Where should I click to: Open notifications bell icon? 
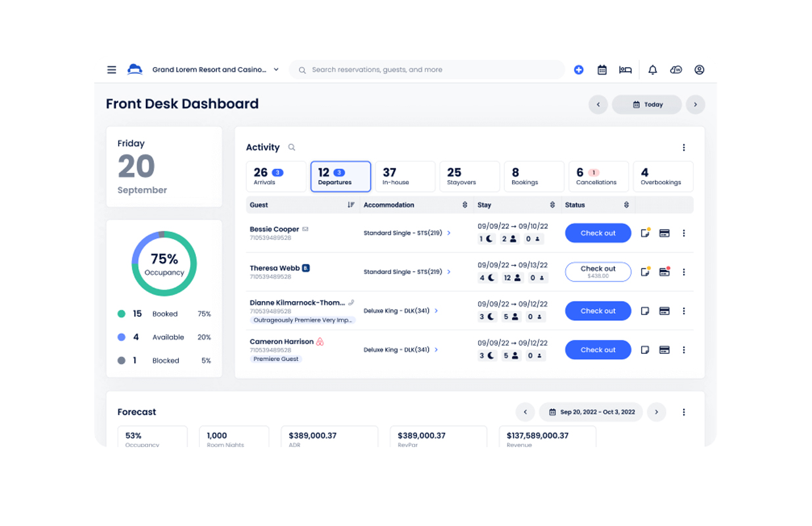652,70
